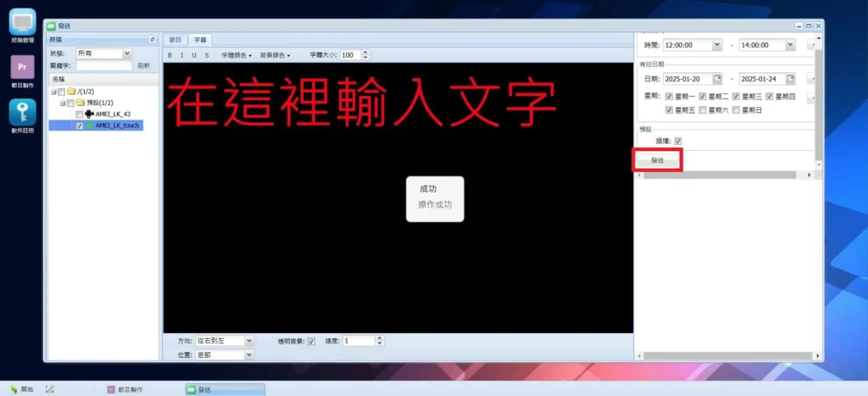This screenshot has width=868, height=396.
Task: Click the 刷新 refresh button
Action: coord(144,65)
